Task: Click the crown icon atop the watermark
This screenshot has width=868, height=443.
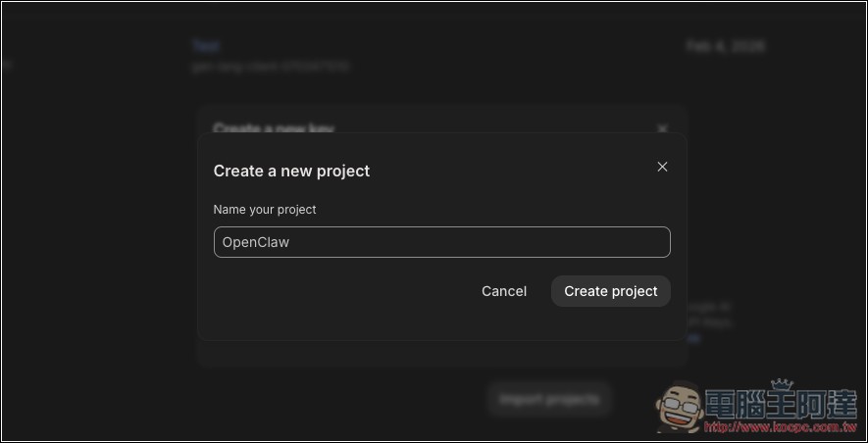Action: pos(781,384)
